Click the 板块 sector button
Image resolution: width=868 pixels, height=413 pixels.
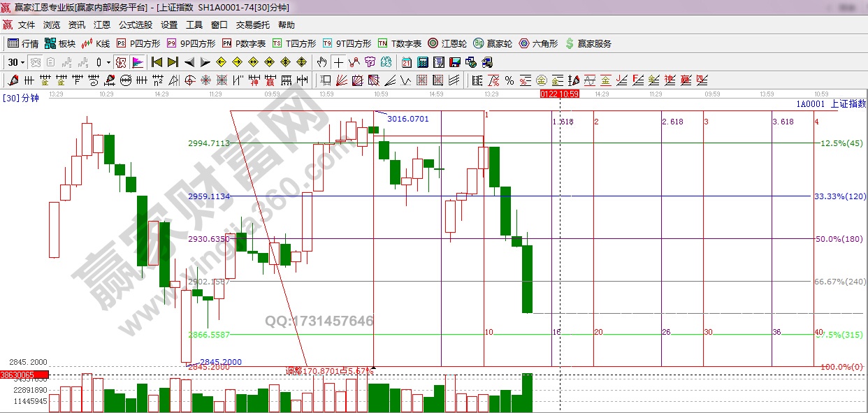point(59,43)
